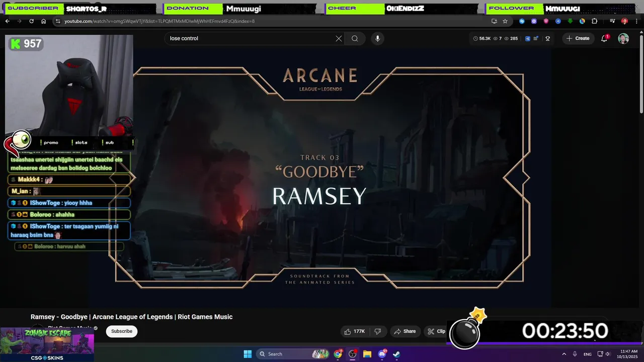Click the '!sub' command label in the overlay
This screenshot has width=644, height=362.
click(x=108, y=142)
